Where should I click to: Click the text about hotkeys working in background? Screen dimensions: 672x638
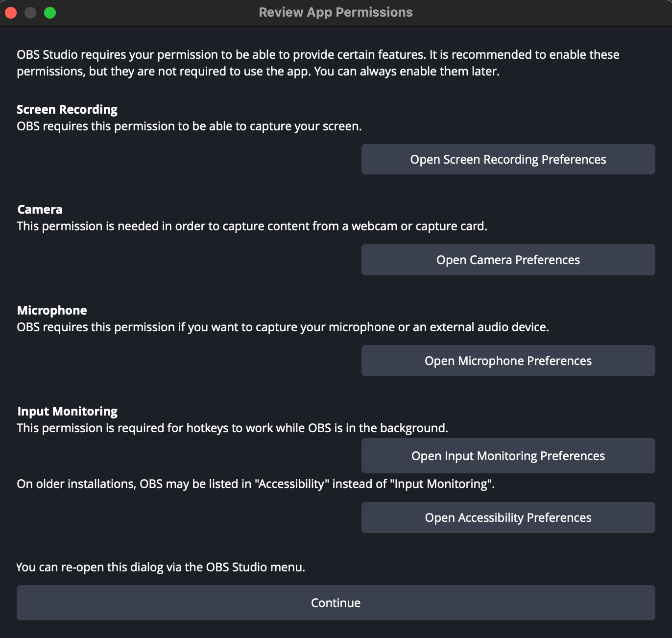point(232,428)
